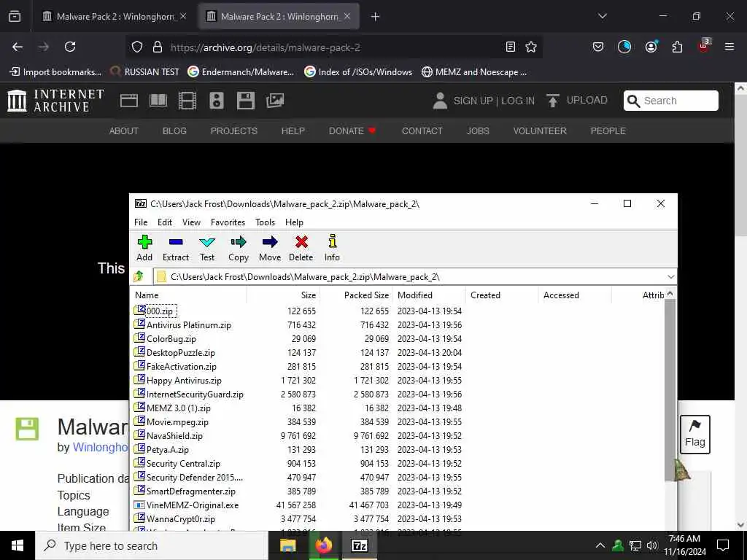Click the SIGN UP link

[473, 101]
